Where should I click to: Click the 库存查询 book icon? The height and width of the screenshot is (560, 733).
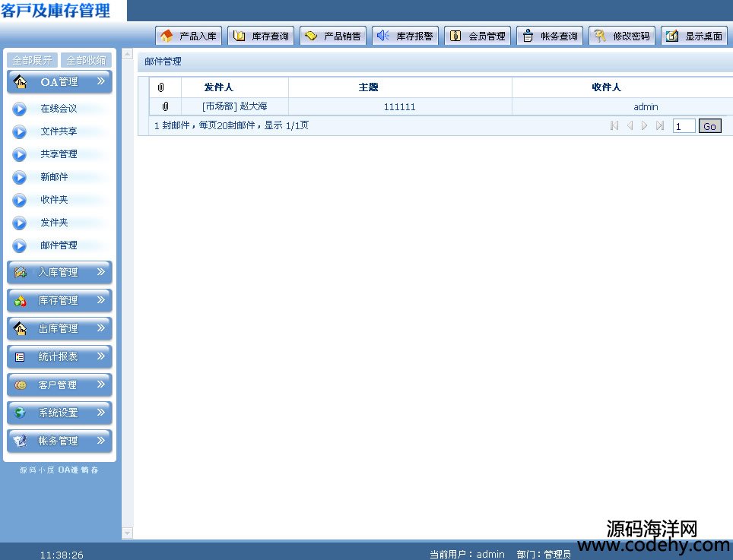[x=239, y=36]
